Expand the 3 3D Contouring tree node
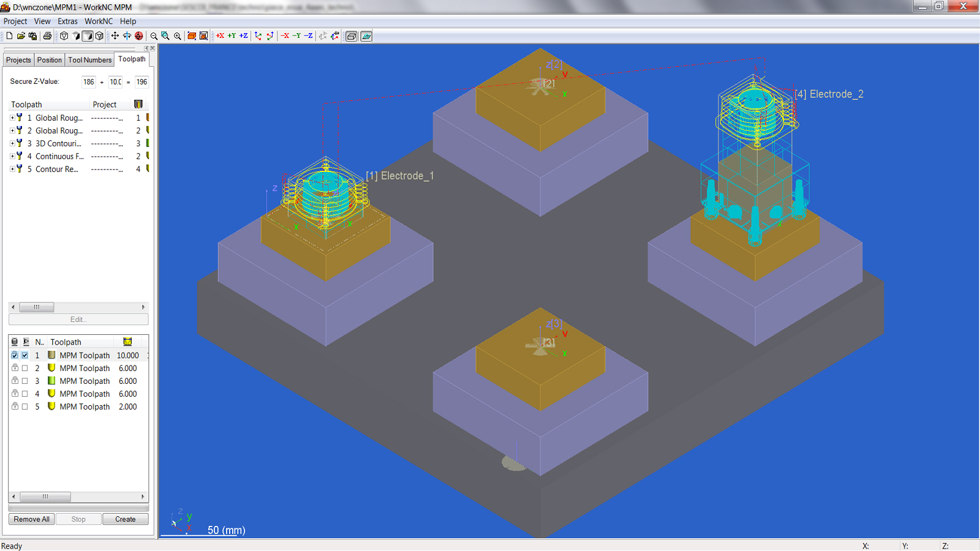 12,143
